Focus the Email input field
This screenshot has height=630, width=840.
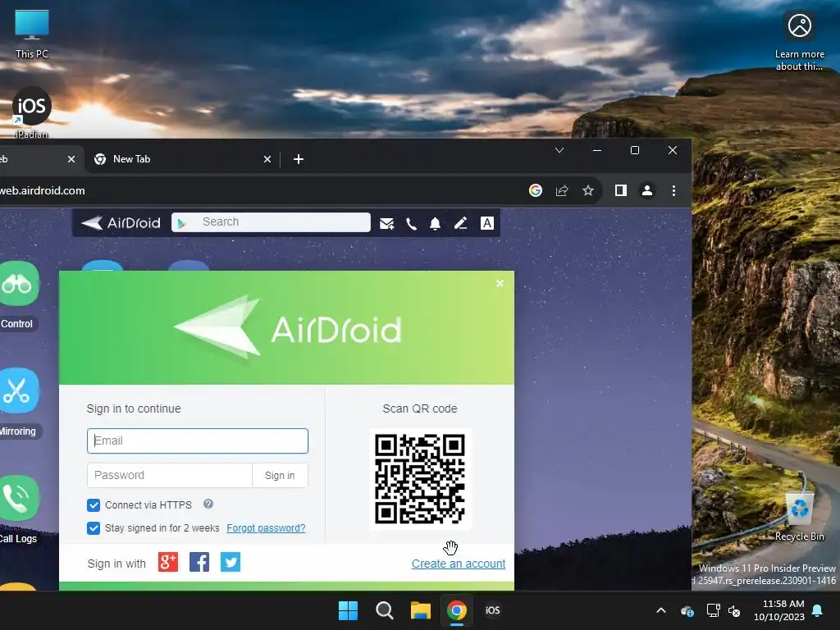point(198,441)
